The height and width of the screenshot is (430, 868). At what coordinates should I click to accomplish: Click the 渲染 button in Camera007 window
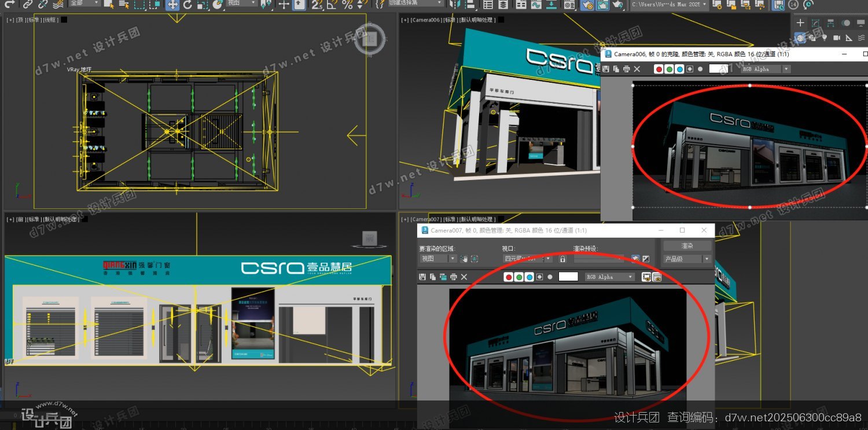click(687, 246)
